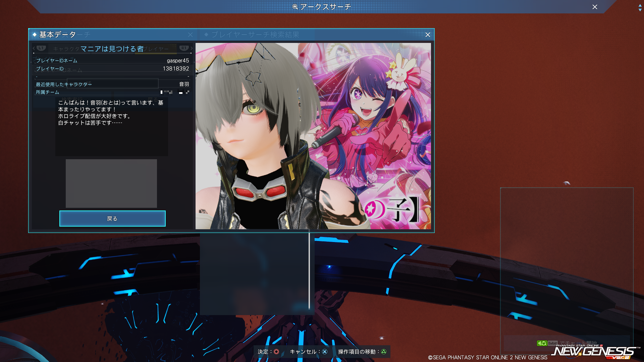
Task: Click the vertical white scrollbar below the portrait
Action: (309, 271)
